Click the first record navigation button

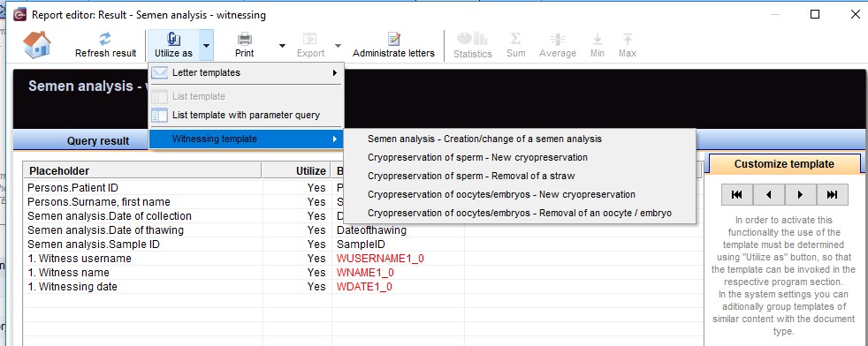pyautogui.click(x=737, y=194)
